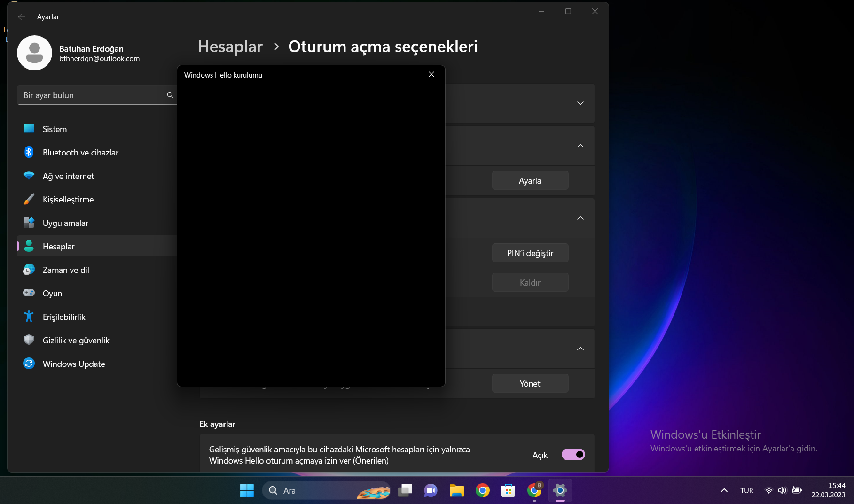Click the battery tray icon
The width and height of the screenshot is (854, 504).
click(x=797, y=490)
